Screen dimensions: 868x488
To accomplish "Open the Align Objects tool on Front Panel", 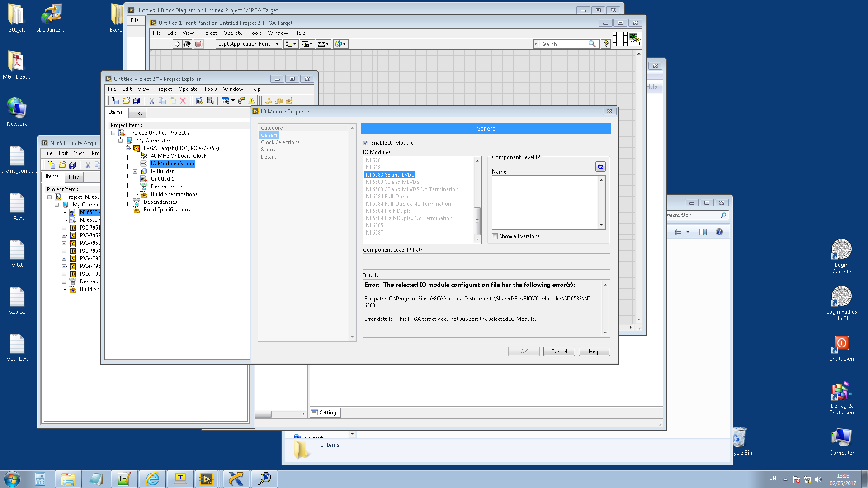I will (x=291, y=44).
